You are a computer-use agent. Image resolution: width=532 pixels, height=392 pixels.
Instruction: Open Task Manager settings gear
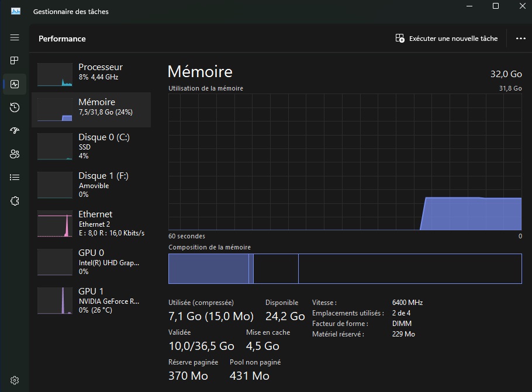pyautogui.click(x=15, y=380)
